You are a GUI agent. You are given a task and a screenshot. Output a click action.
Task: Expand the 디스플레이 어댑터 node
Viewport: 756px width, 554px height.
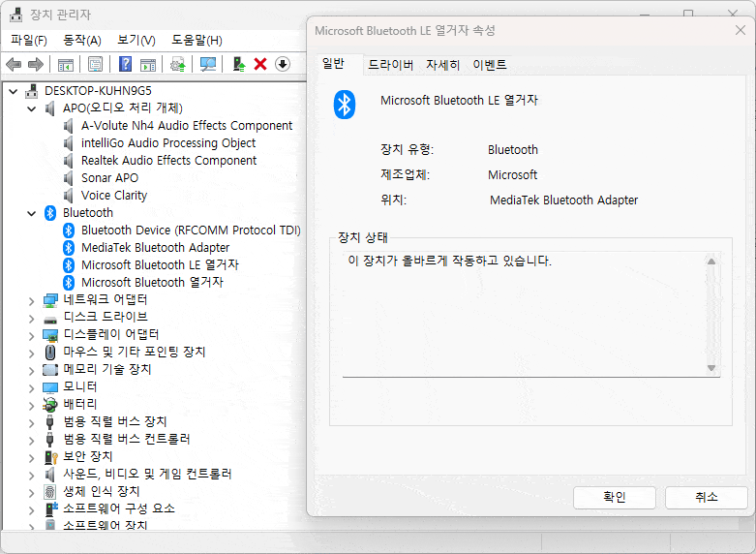click(x=32, y=335)
